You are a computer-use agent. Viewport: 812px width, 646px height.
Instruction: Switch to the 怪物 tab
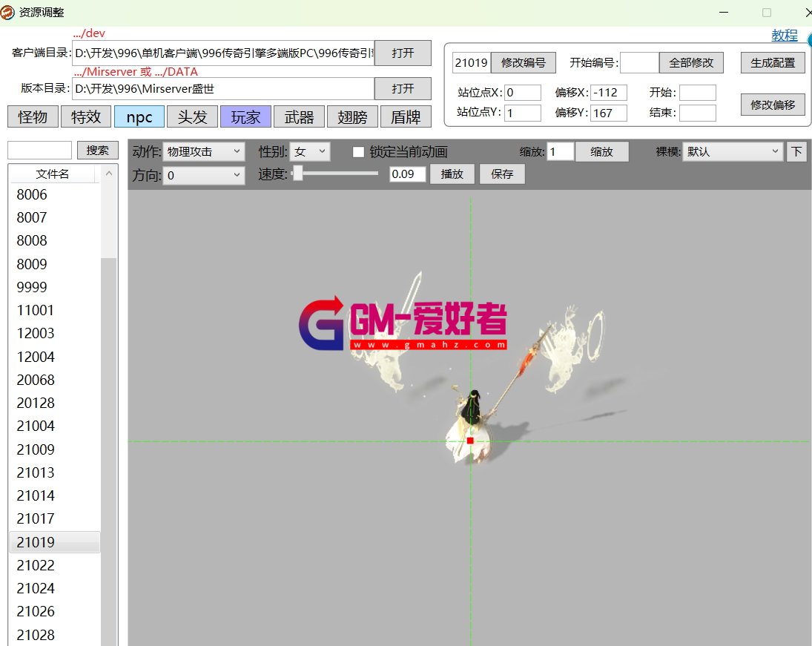pyautogui.click(x=32, y=116)
